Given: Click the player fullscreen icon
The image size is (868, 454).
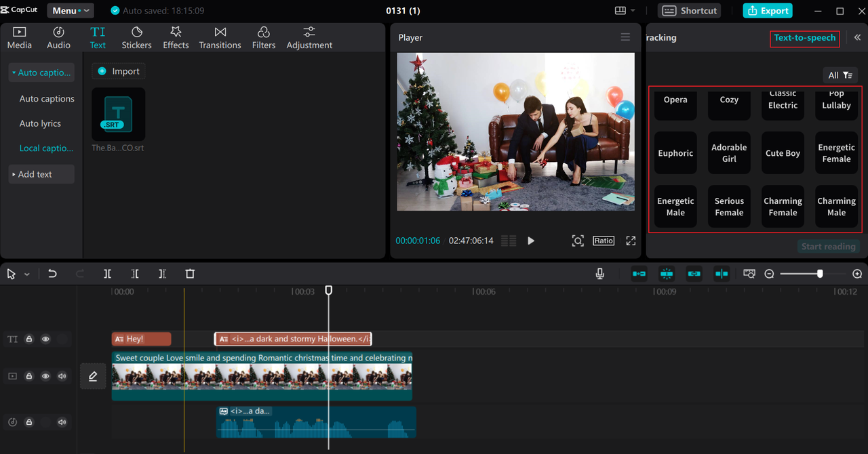Looking at the screenshot, I should point(631,241).
